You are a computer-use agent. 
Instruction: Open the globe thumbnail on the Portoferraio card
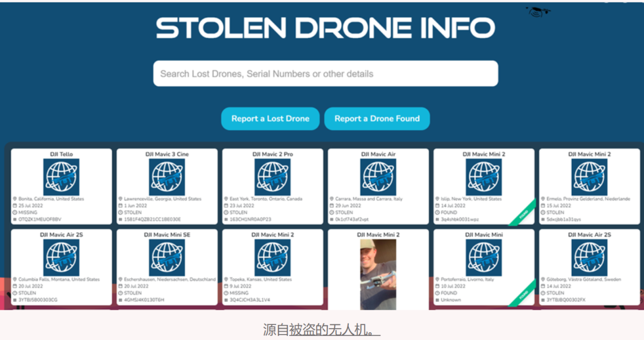484,258
